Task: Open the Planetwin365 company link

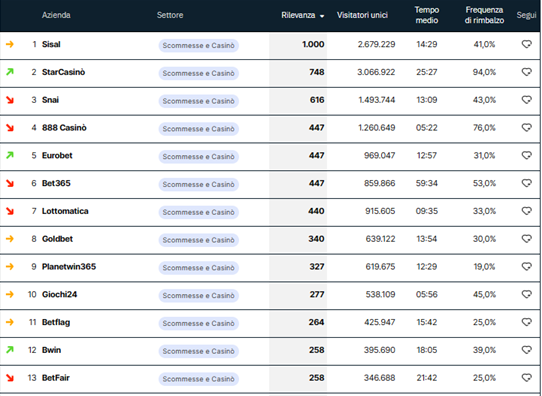Action: tap(69, 266)
